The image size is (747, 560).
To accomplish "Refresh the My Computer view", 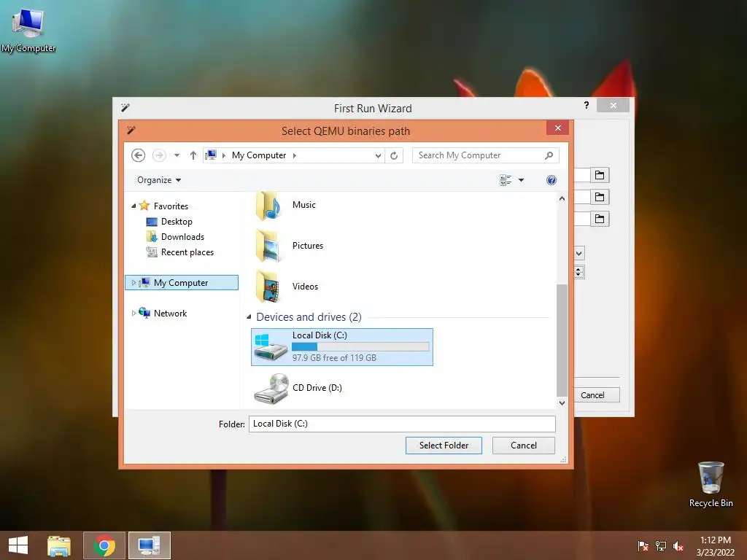I will (394, 156).
